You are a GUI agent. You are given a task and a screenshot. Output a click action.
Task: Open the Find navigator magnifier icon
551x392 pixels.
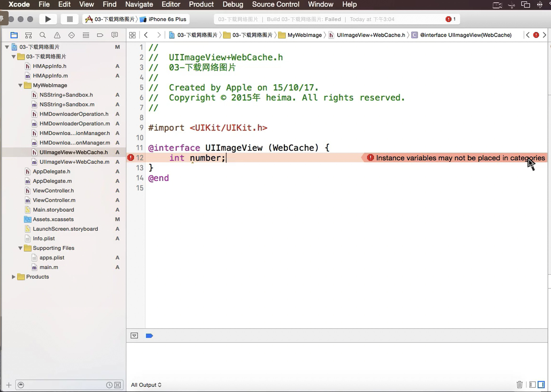tap(43, 35)
